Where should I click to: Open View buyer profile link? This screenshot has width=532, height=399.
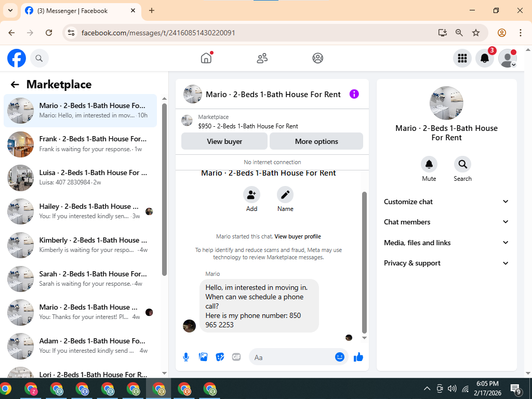[x=298, y=236]
